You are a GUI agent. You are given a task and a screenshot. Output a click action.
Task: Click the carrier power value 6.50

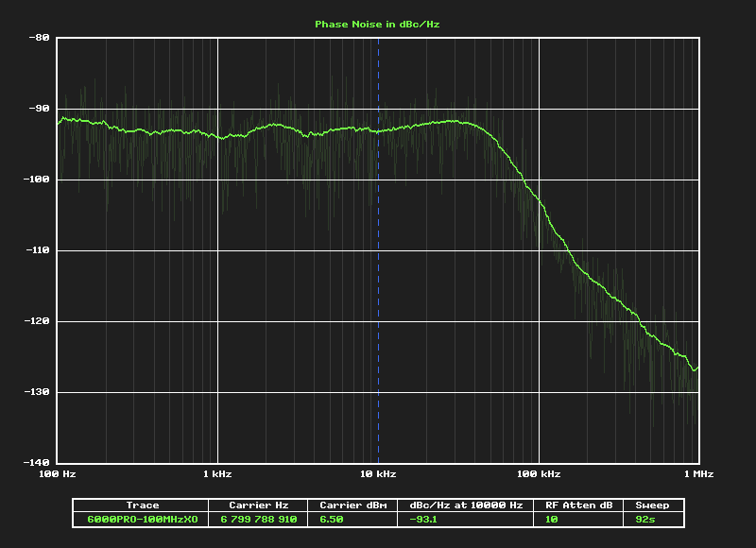(x=332, y=520)
